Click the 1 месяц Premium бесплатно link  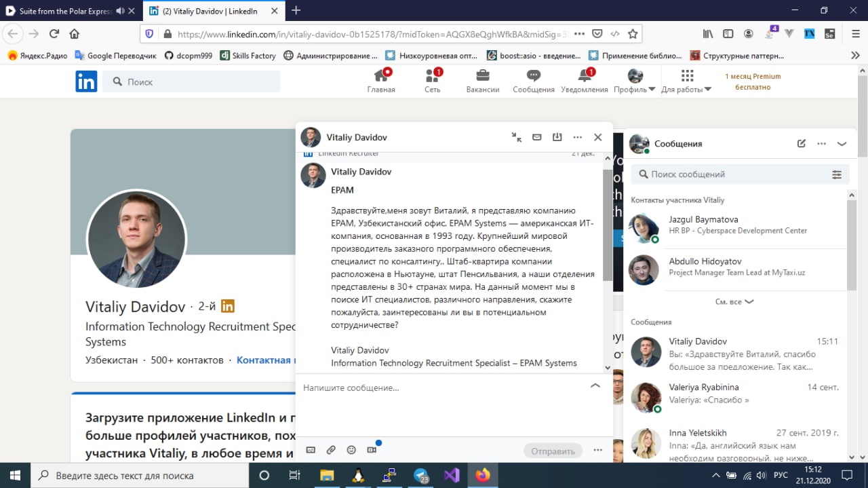click(753, 81)
